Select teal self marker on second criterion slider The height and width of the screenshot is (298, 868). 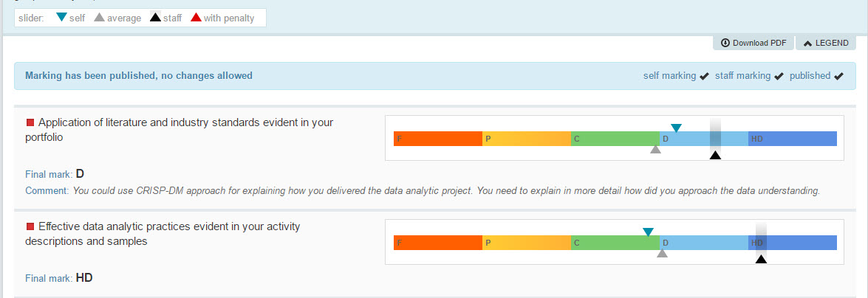[649, 232]
